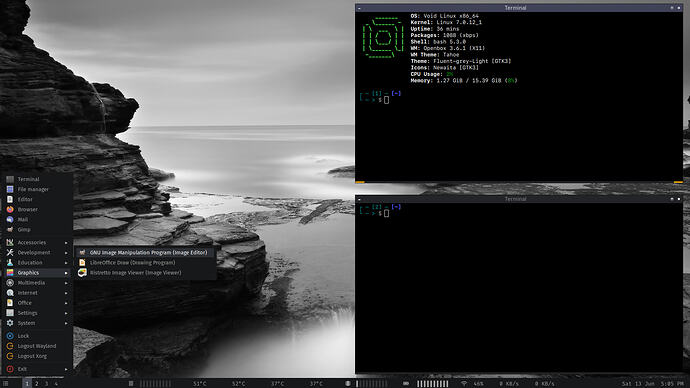Expand the Accessories submenu arrow
Viewport: 690px width, 388px height.
pyautogui.click(x=66, y=242)
